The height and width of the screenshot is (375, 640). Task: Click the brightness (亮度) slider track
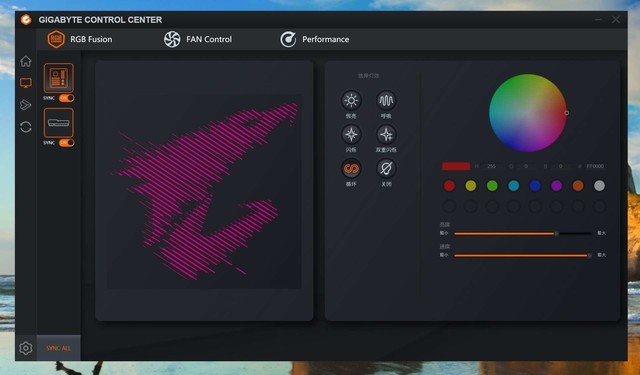523,234
